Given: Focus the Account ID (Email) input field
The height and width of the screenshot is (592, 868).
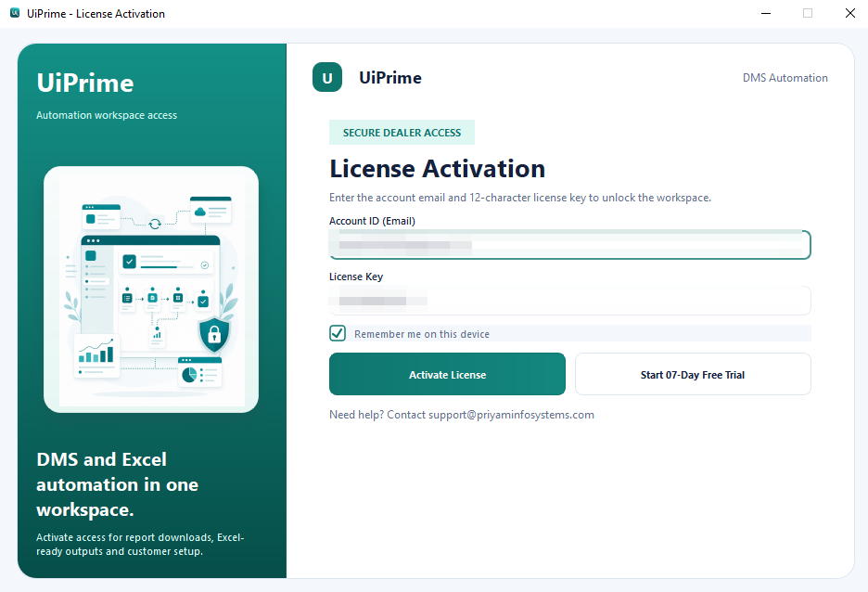Looking at the screenshot, I should tap(570, 245).
